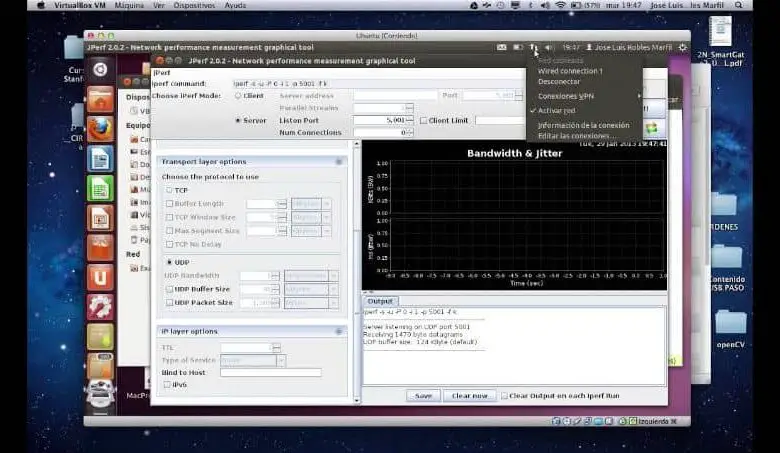Click the Save output button

[x=423, y=396]
